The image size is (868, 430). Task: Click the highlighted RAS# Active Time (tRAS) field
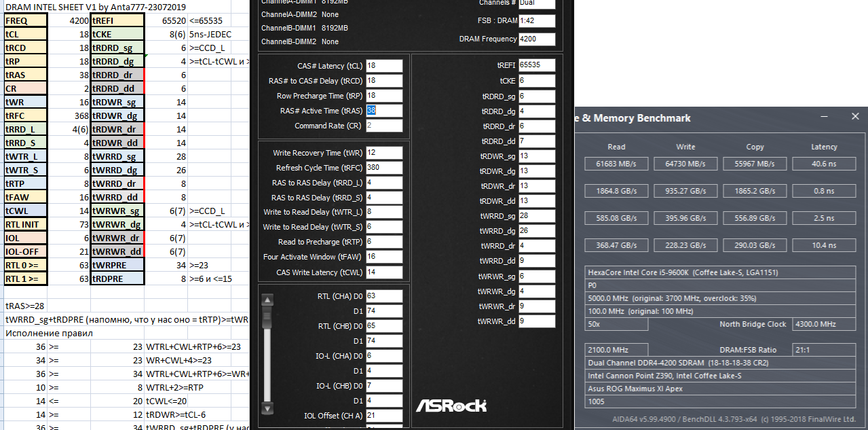(384, 111)
